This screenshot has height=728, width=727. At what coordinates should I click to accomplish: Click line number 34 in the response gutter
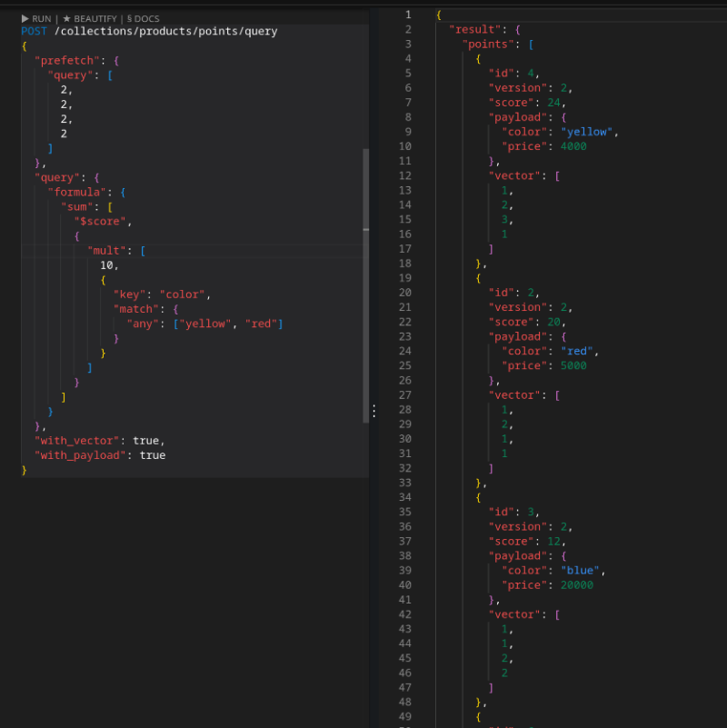[x=404, y=498]
